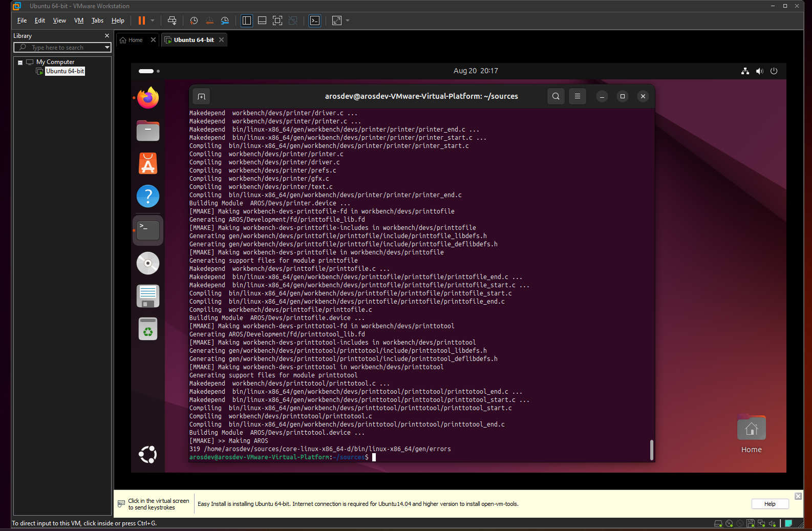The height and width of the screenshot is (531, 812).
Task: Close the Home tab
Action: pos(153,40)
